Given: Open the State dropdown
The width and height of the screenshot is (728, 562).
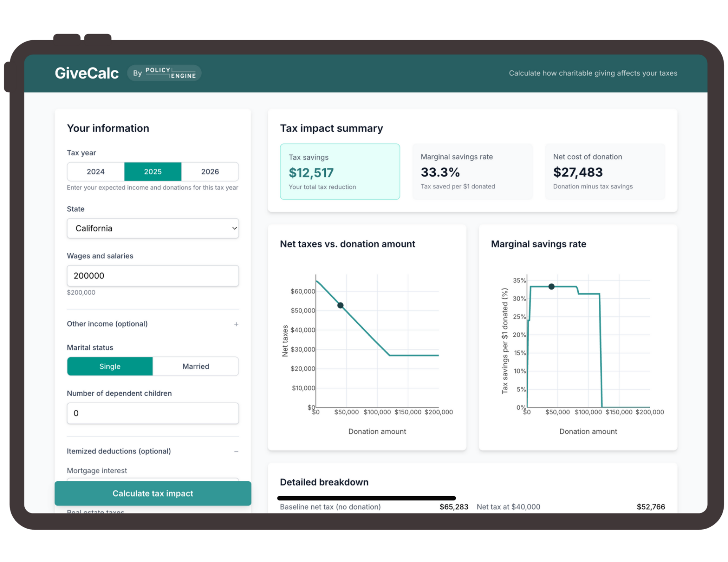Looking at the screenshot, I should 153,228.
